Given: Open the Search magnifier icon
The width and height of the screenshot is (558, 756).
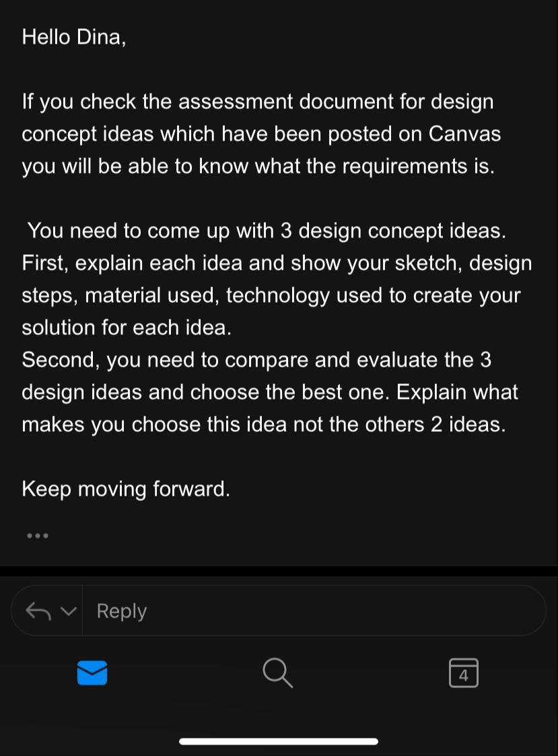Looking at the screenshot, I should point(277,673).
